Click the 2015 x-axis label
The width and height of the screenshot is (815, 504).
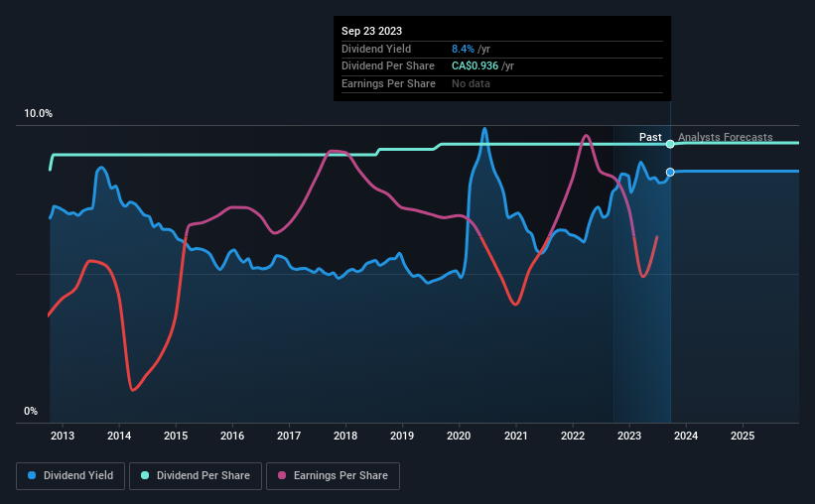coord(176,436)
